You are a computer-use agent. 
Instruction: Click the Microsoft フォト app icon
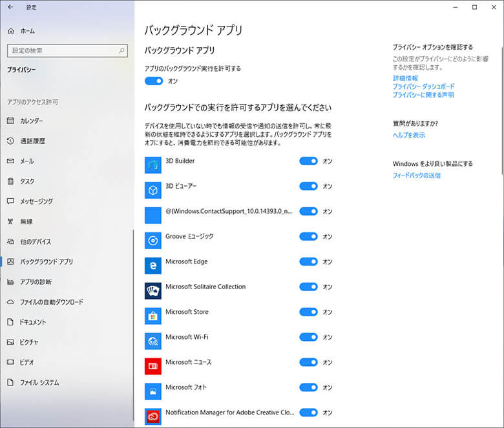click(153, 391)
